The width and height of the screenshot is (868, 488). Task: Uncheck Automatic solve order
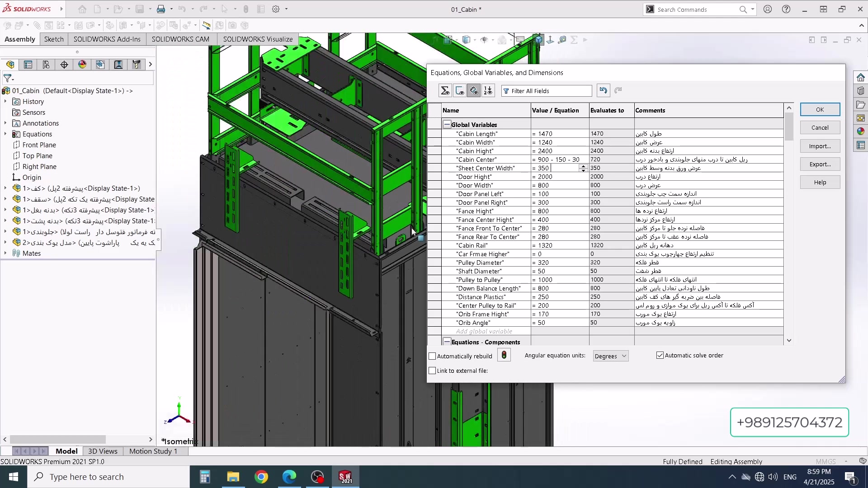[x=660, y=356]
